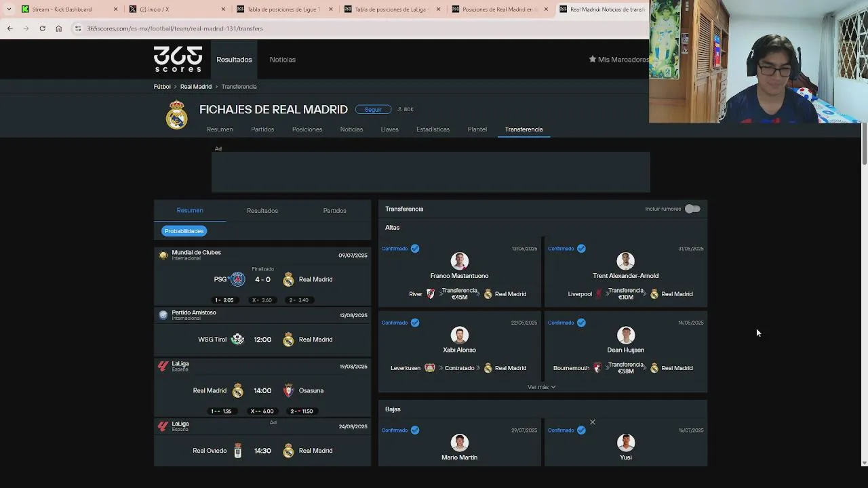The image size is (868, 488).
Task: Click the Real Oviedo crest in the LaLiga match
Action: pos(237,451)
